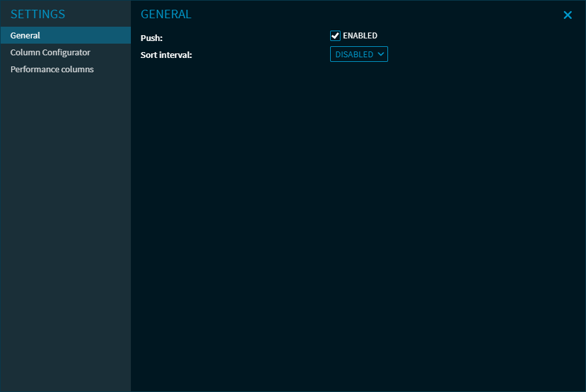The width and height of the screenshot is (586, 392).
Task: Dismiss settings using the blue X icon
Action: 567,15
